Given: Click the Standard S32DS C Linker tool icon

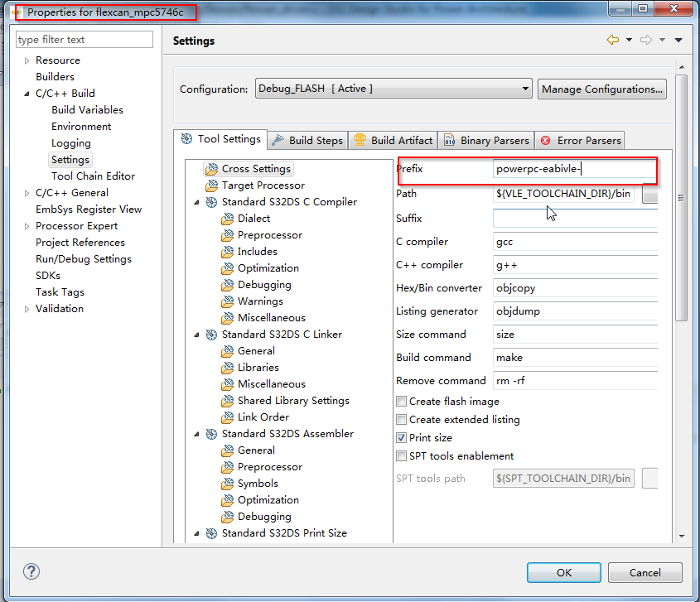Looking at the screenshot, I should pos(211,335).
